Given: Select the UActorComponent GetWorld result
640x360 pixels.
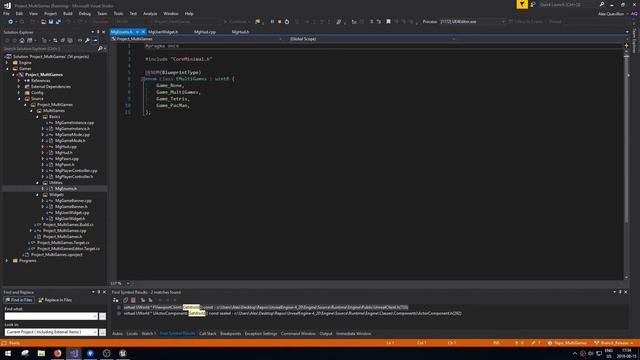Looking at the screenshot, I should [x=293, y=313].
